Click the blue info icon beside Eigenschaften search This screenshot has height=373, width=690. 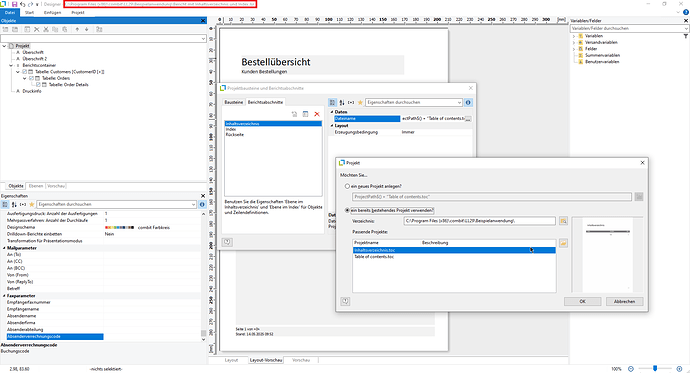coord(202,205)
